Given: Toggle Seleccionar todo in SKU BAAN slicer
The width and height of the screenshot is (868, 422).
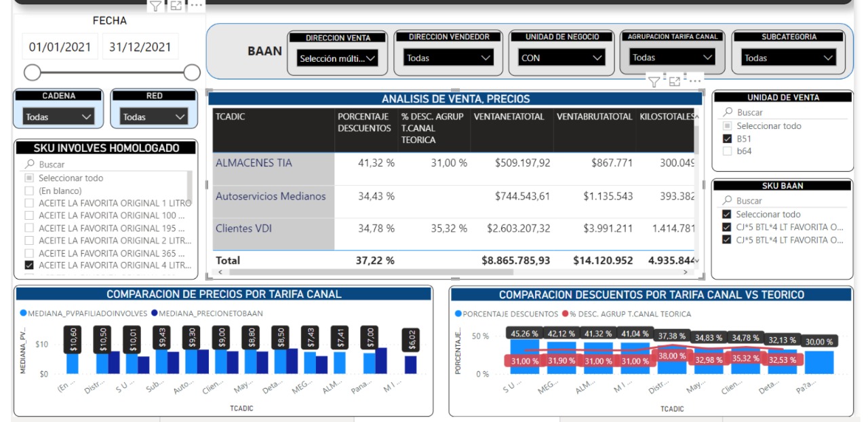Looking at the screenshot, I should (x=728, y=214).
